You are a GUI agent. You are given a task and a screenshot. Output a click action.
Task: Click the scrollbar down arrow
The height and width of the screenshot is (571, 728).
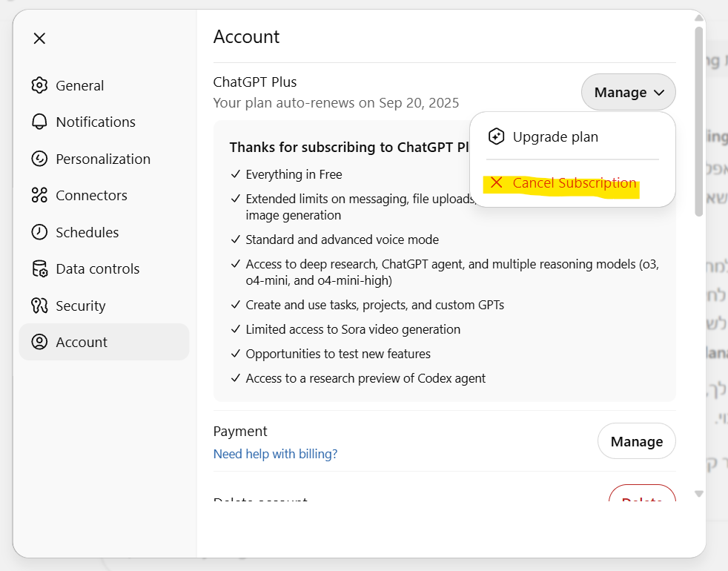coord(698,493)
